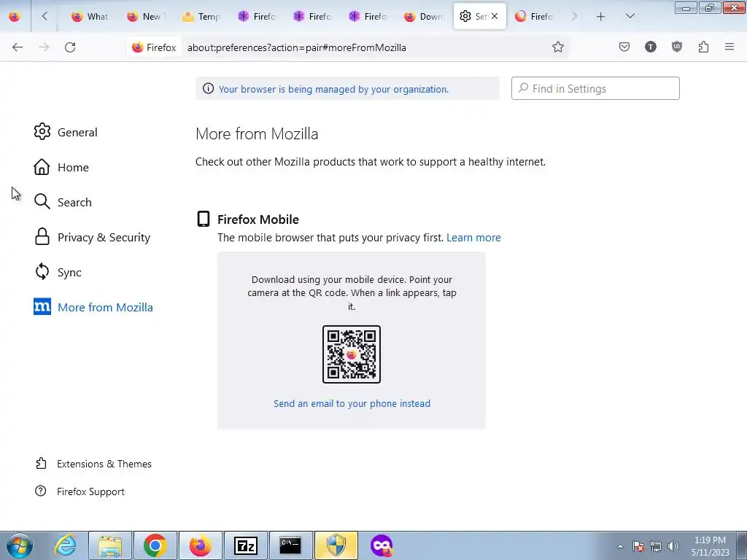This screenshot has height=560, width=747.
Task: Open the Extensions puzzle-piece icon
Action: pos(703,47)
